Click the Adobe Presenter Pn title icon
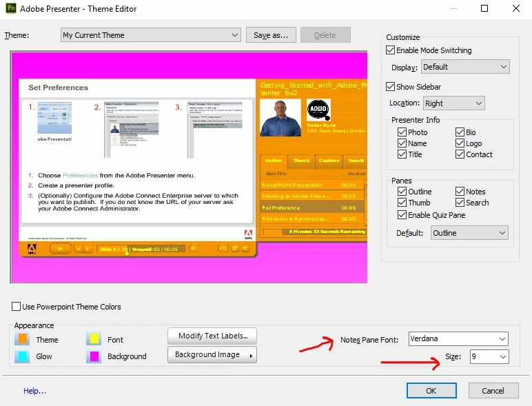 pyautogui.click(x=11, y=8)
